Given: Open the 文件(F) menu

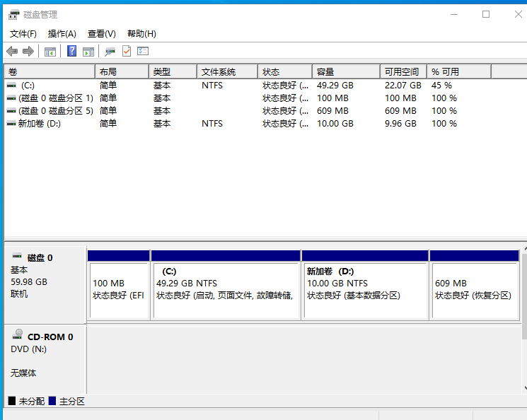Looking at the screenshot, I should coord(23,34).
